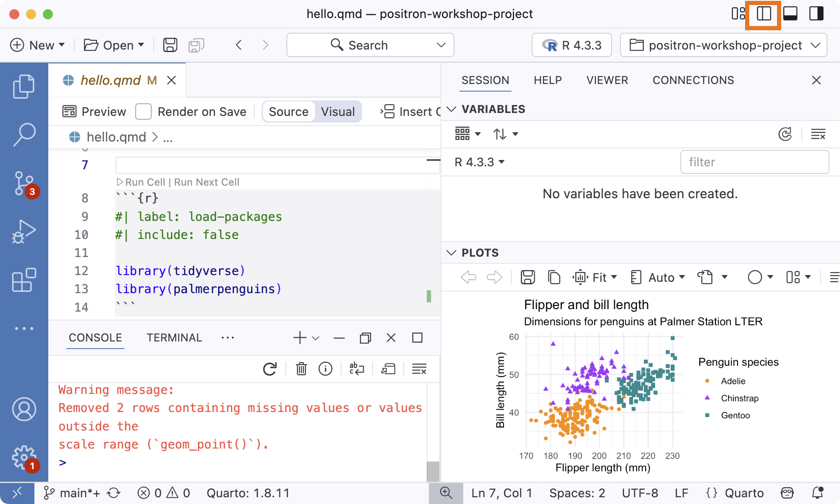Open the New file dropdown
This screenshot has height=504, width=840.
coord(38,45)
